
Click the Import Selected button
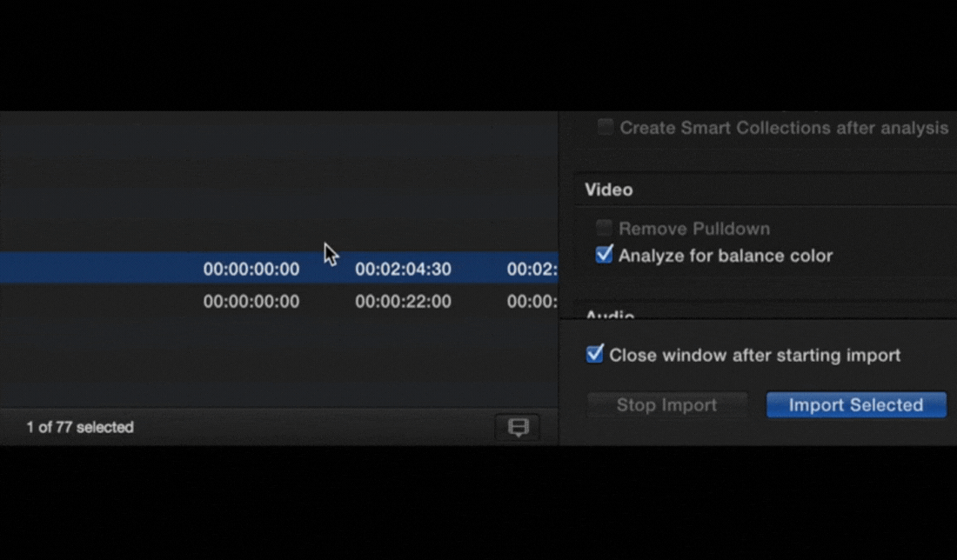tap(855, 405)
